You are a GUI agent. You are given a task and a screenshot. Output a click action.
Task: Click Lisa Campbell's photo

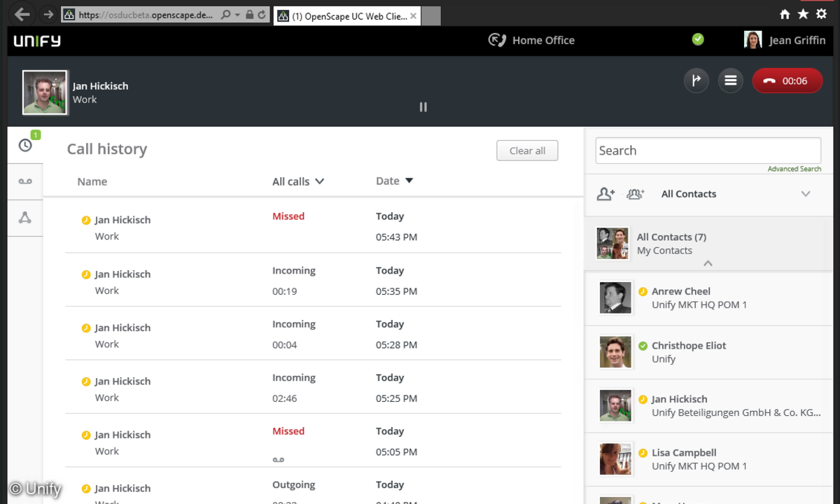[x=615, y=459]
